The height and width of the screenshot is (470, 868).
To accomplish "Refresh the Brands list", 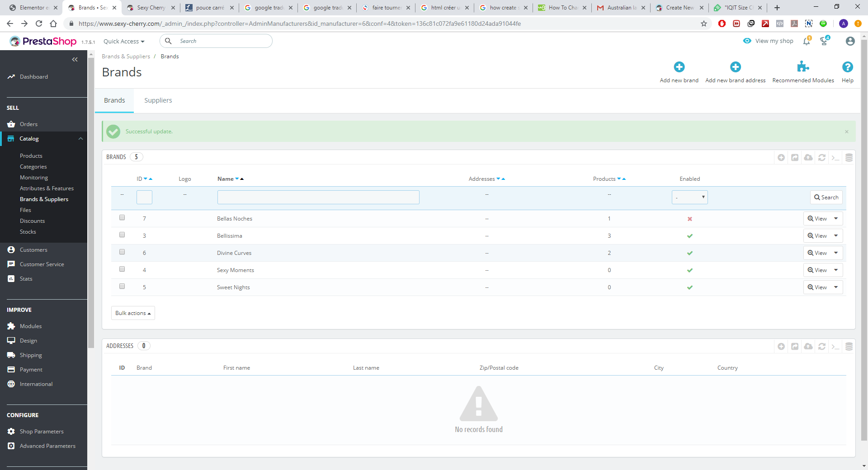I will click(x=822, y=157).
